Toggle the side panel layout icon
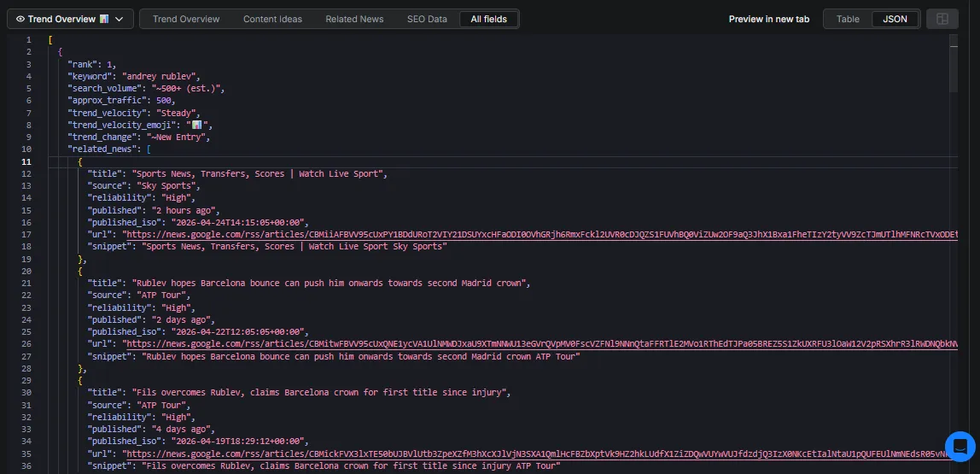980x474 pixels. (x=942, y=19)
